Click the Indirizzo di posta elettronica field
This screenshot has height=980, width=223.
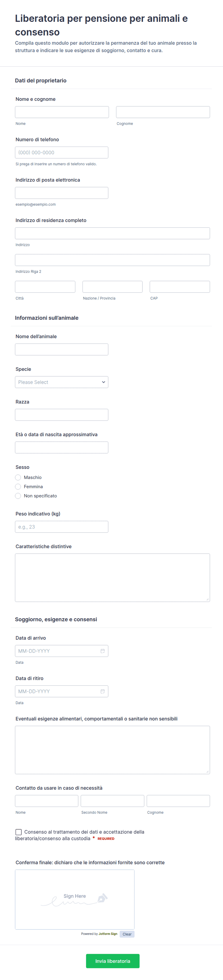(x=62, y=193)
